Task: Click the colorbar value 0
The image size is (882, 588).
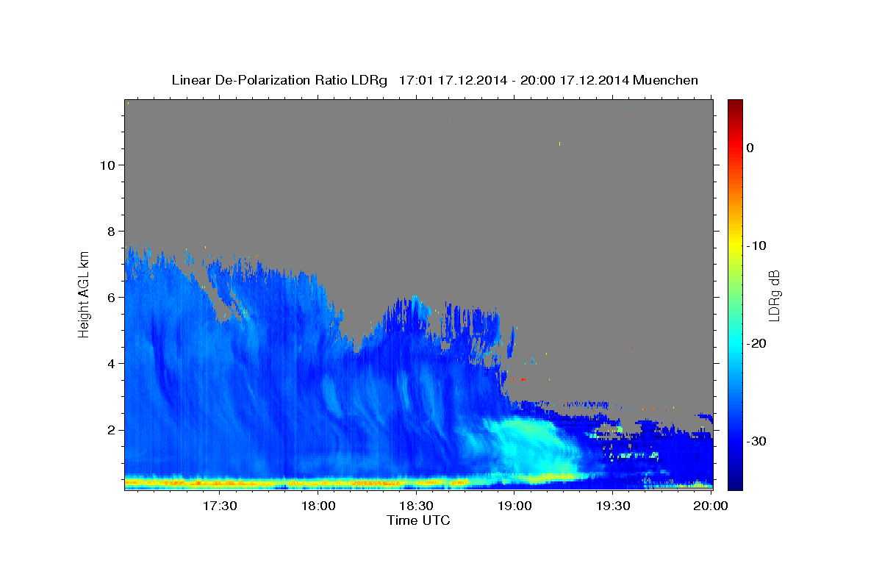Action: point(750,148)
